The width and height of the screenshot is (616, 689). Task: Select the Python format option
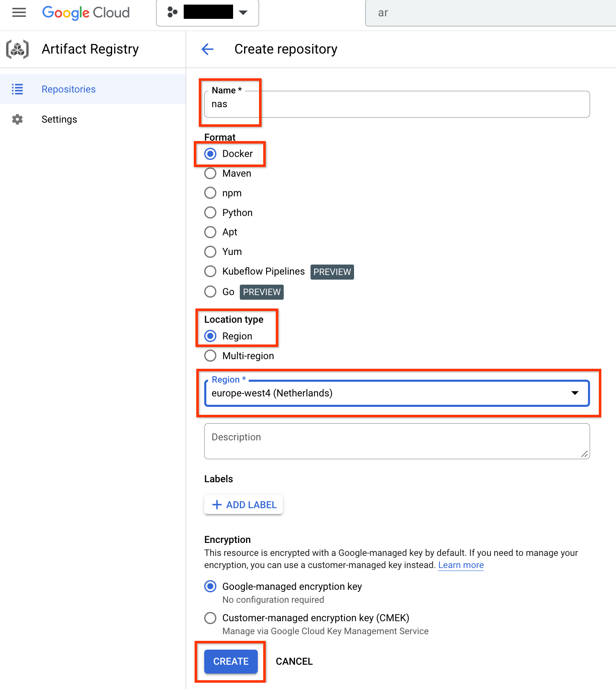click(x=210, y=212)
